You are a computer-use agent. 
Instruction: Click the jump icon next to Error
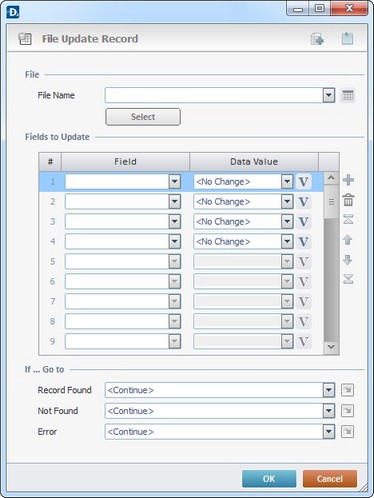[347, 432]
